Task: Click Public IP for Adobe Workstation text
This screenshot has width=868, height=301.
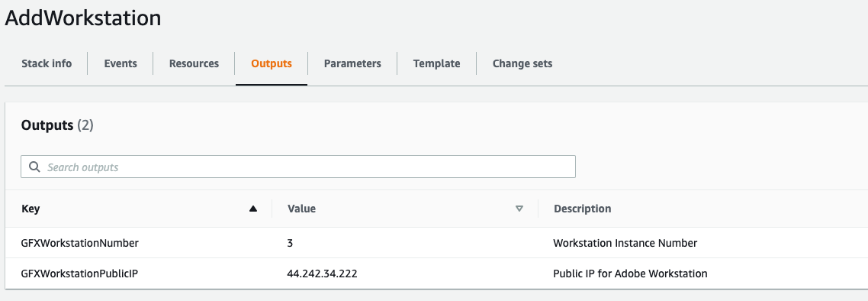Action: (x=630, y=273)
